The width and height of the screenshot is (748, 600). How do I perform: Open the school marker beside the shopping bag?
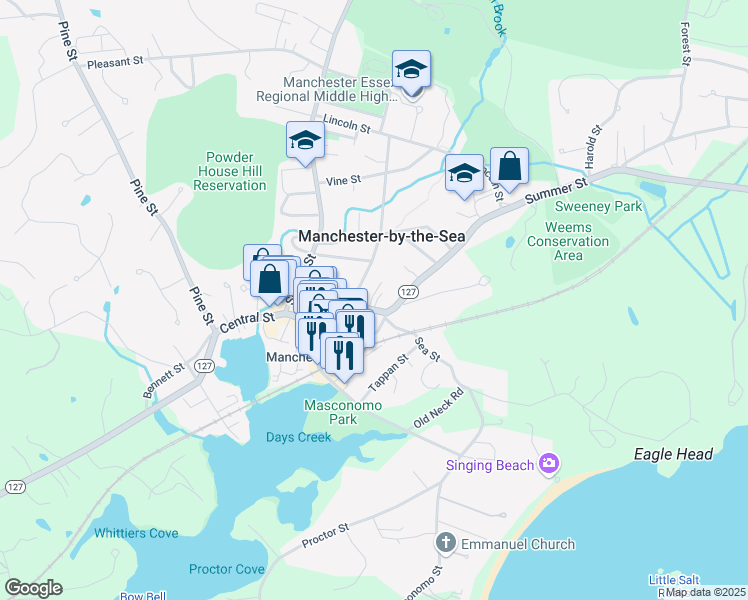click(x=464, y=174)
